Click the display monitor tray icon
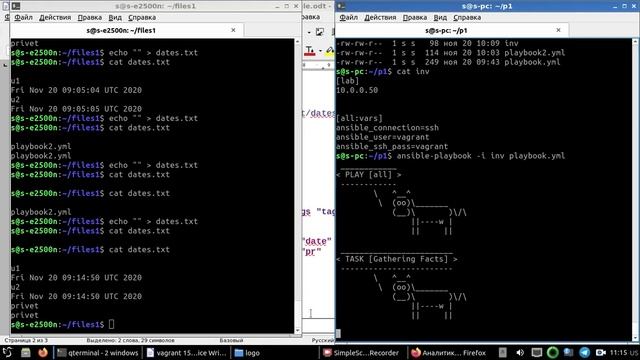The image size is (640, 360). (537, 353)
